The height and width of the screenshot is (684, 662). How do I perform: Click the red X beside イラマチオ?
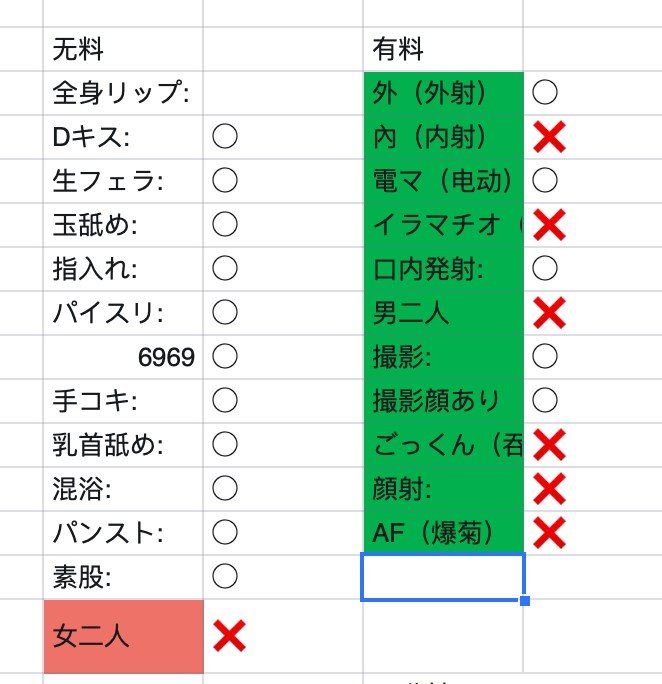point(549,225)
